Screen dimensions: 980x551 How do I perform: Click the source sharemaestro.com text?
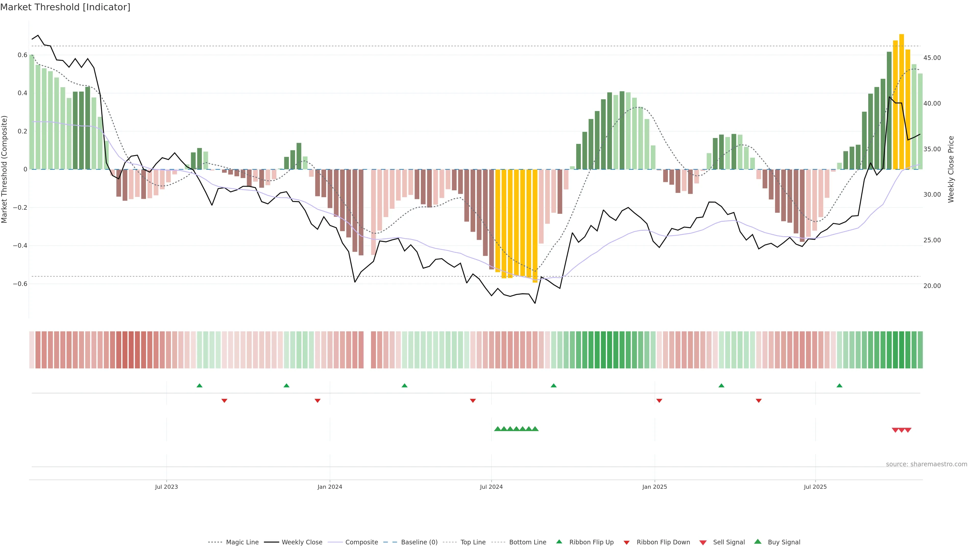[x=926, y=464]
